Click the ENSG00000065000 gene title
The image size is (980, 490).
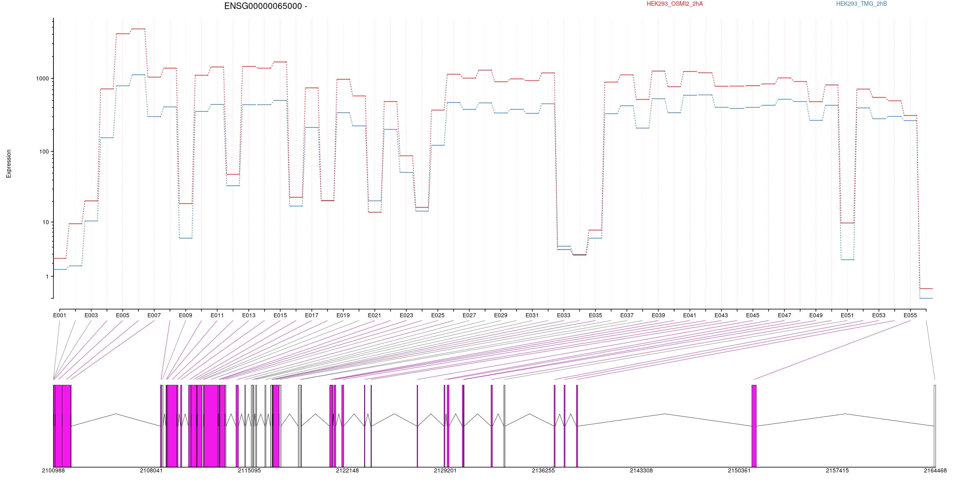[x=265, y=6]
